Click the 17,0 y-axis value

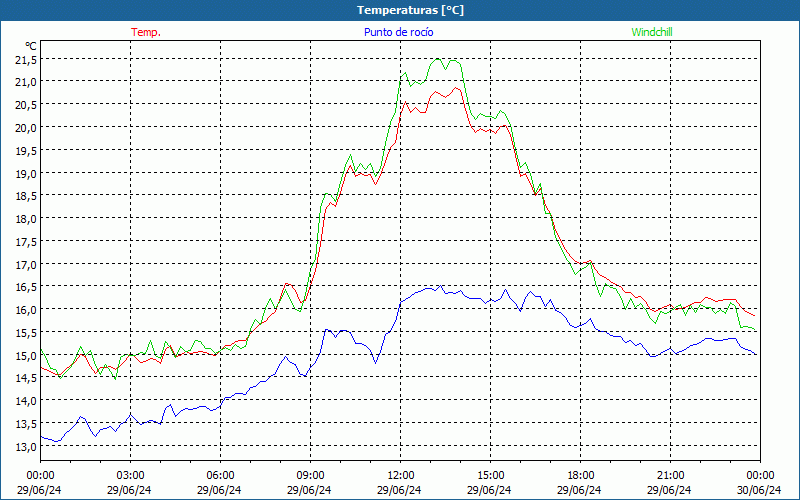[x=26, y=264]
